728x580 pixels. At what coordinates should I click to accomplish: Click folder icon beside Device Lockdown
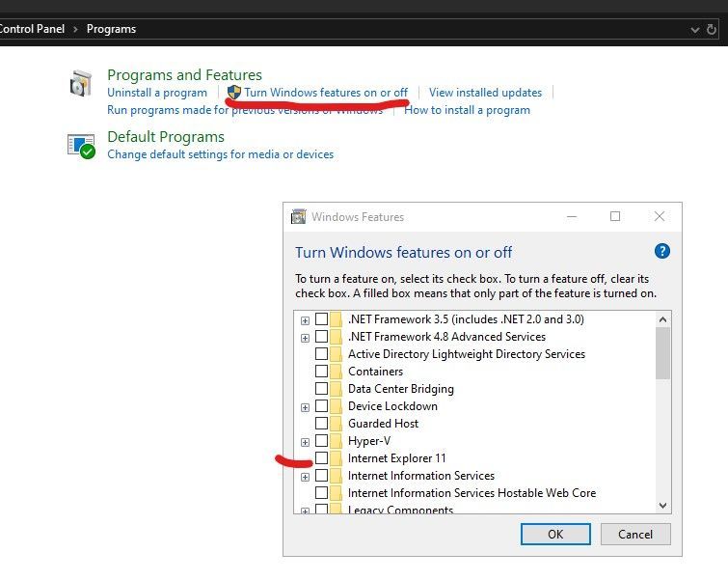[x=337, y=406]
